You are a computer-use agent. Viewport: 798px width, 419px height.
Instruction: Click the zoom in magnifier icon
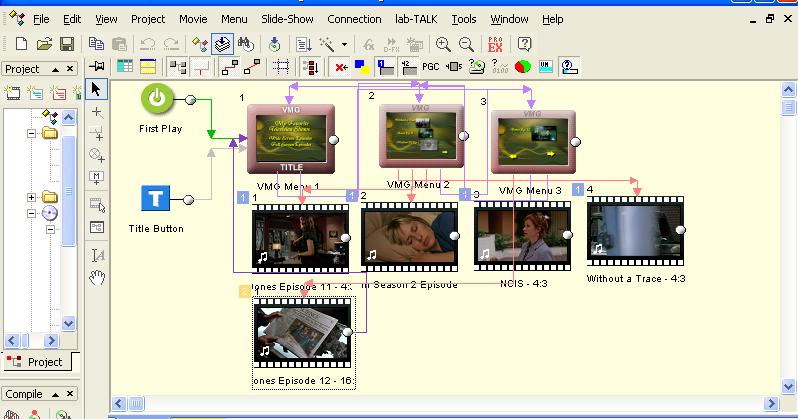pos(443,44)
